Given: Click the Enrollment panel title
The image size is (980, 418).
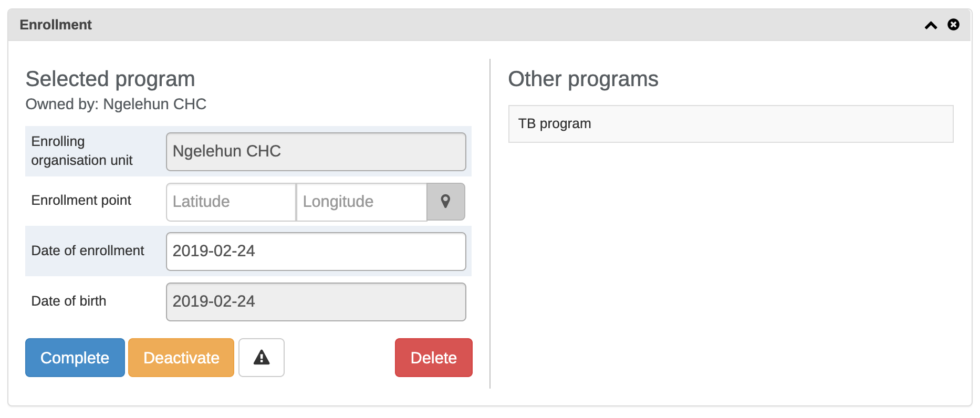Looking at the screenshot, I should coord(56,25).
